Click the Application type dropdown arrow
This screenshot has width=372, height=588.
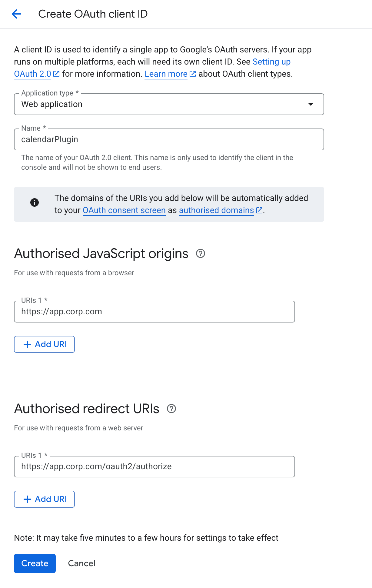coord(311,104)
